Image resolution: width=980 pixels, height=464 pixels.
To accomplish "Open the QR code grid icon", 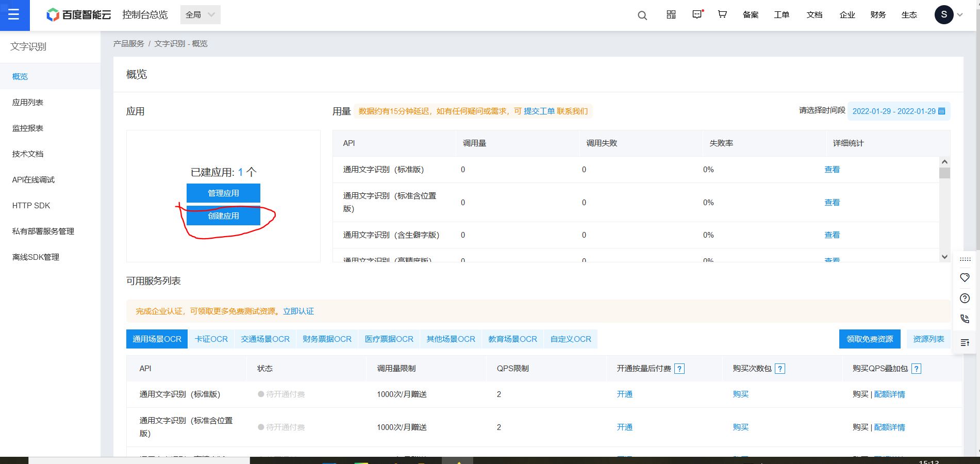I will click(671, 14).
